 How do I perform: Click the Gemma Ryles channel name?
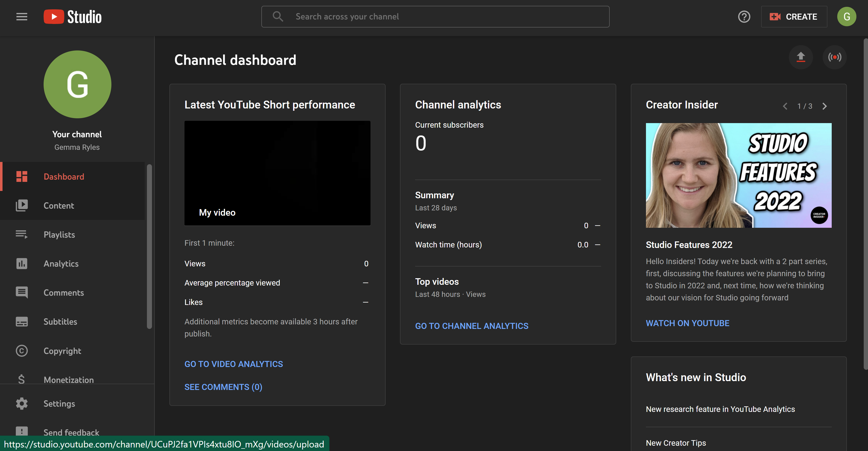pos(77,147)
